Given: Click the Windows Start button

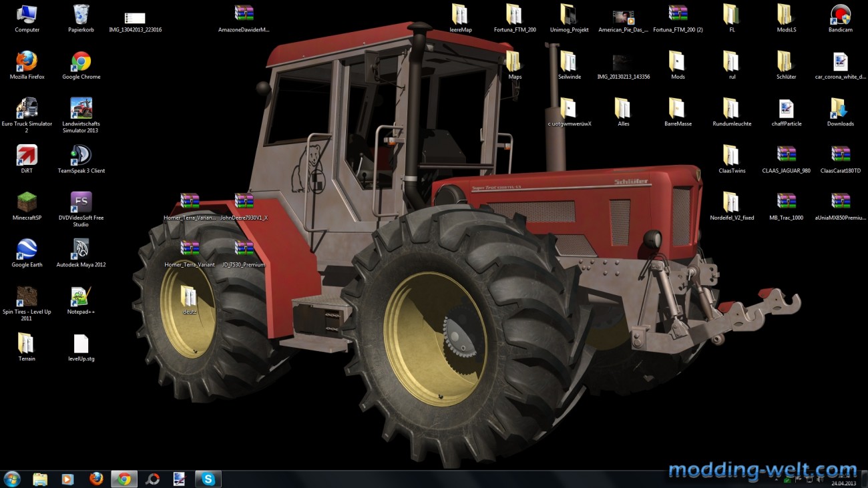Looking at the screenshot, I should point(12,479).
